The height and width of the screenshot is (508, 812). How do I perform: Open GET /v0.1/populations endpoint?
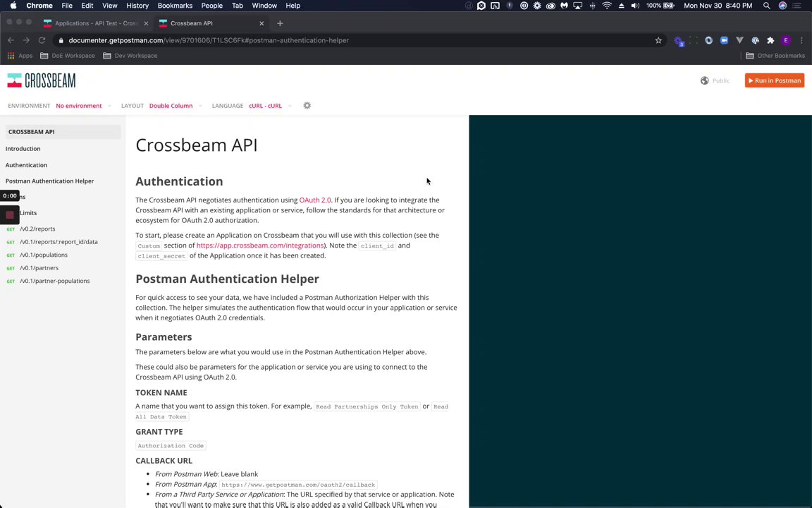pyautogui.click(x=44, y=255)
